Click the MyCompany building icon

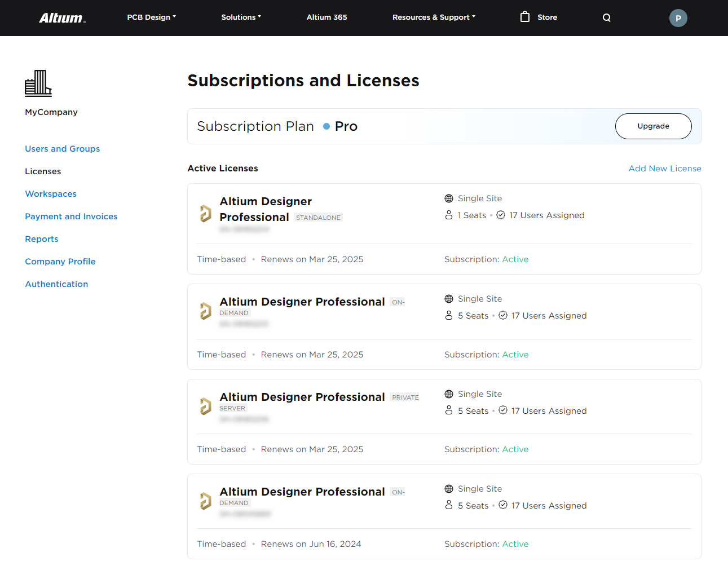38,83
